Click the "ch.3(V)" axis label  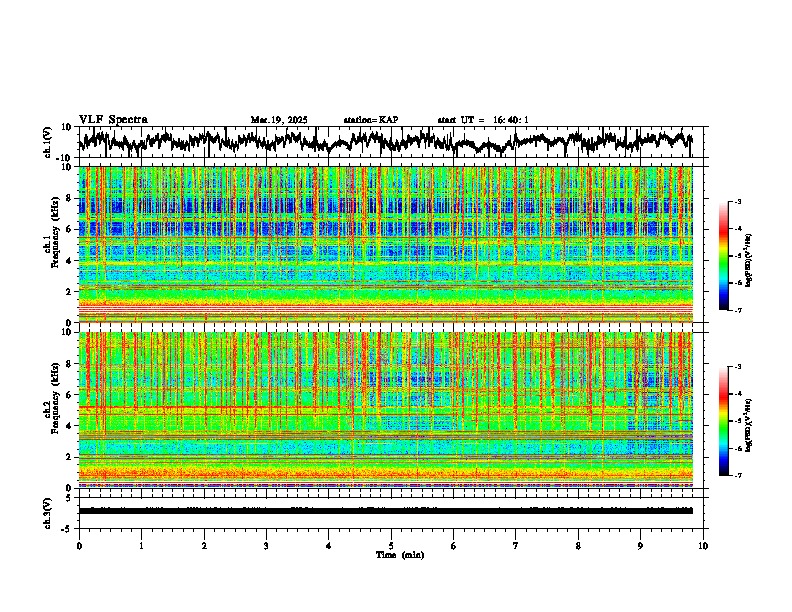point(48,514)
